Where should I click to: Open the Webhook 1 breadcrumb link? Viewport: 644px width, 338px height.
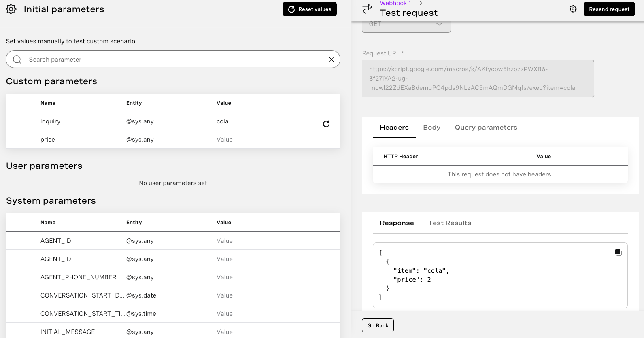tap(395, 3)
